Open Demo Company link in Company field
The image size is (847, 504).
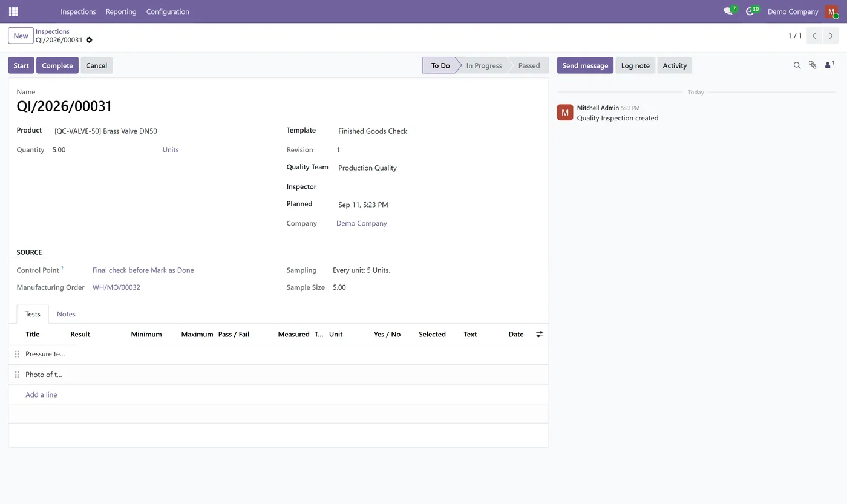pyautogui.click(x=362, y=223)
